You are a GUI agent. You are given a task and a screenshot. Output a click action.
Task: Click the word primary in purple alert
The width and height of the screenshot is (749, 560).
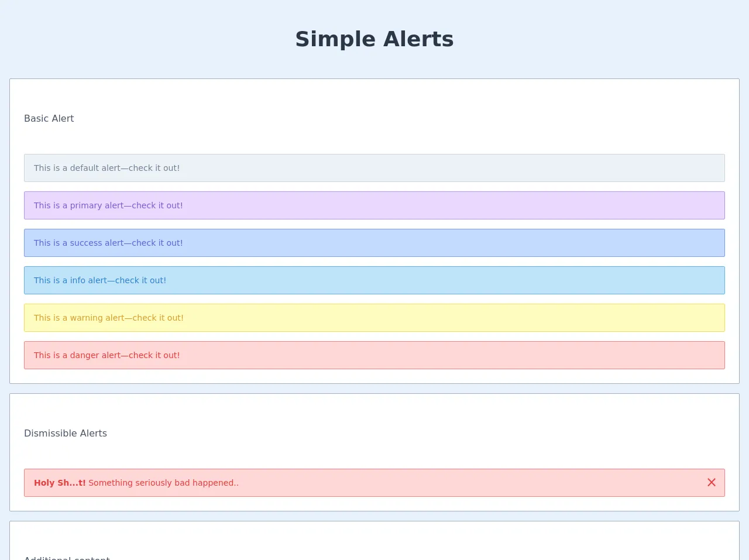tap(86, 205)
